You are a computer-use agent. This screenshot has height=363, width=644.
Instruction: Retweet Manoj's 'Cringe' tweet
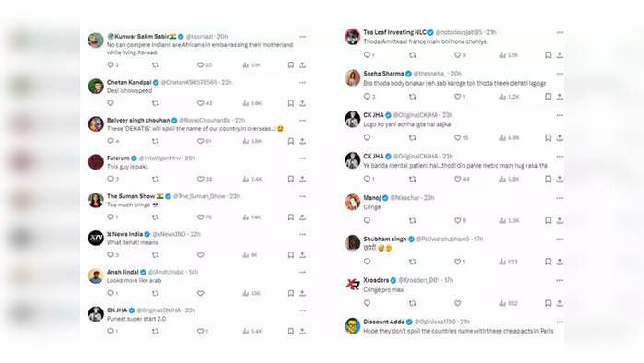(x=413, y=220)
